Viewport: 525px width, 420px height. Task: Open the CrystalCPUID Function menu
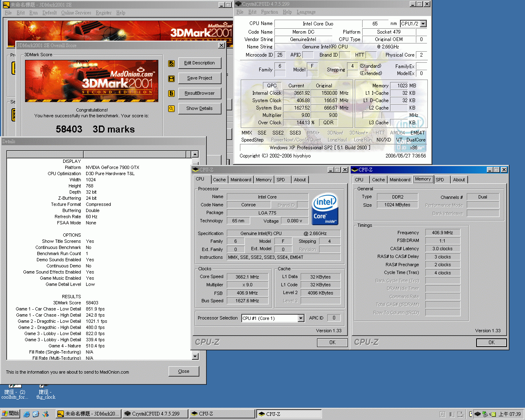[269, 12]
